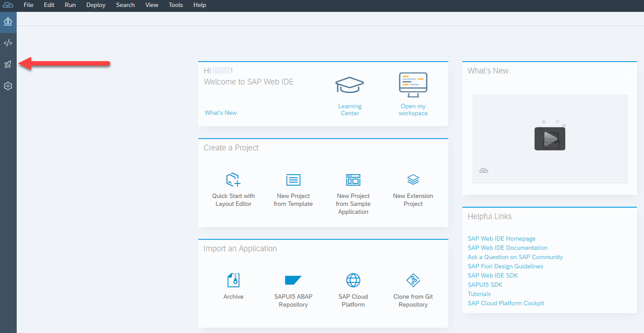Open Preferences gear icon in the sidebar
This screenshot has width=644, height=333.
tap(8, 86)
